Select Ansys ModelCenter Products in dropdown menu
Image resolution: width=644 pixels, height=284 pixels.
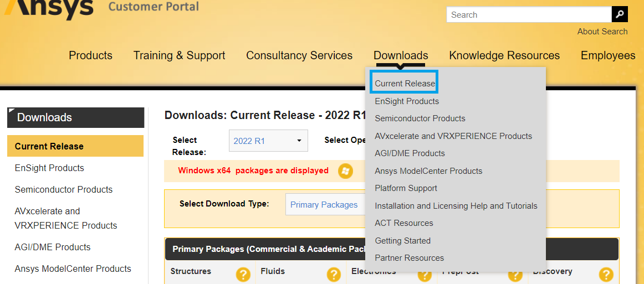[428, 171]
